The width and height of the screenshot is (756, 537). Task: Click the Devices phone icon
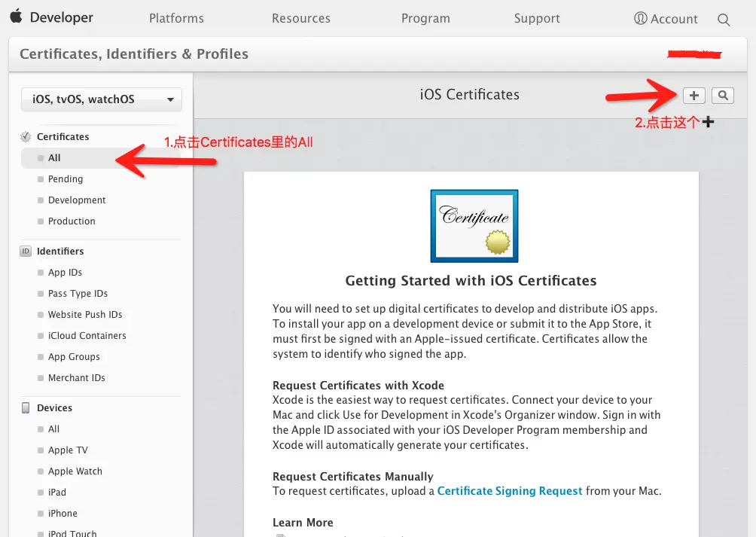(x=26, y=407)
